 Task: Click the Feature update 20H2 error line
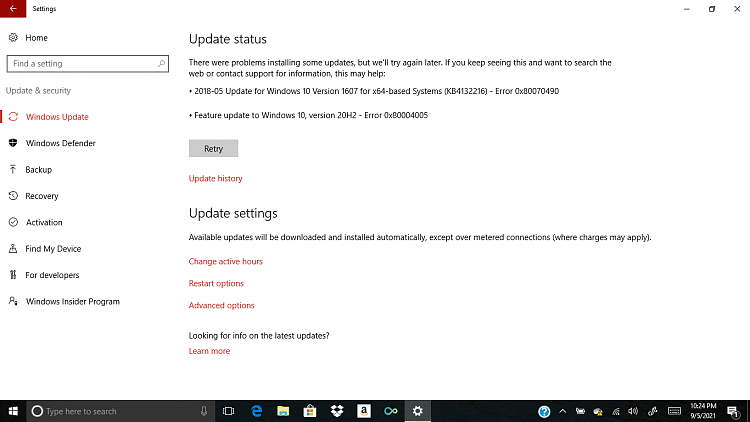coord(308,115)
